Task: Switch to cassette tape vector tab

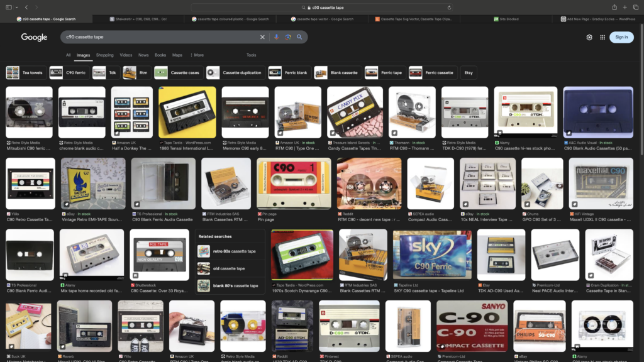Action: click(322, 19)
